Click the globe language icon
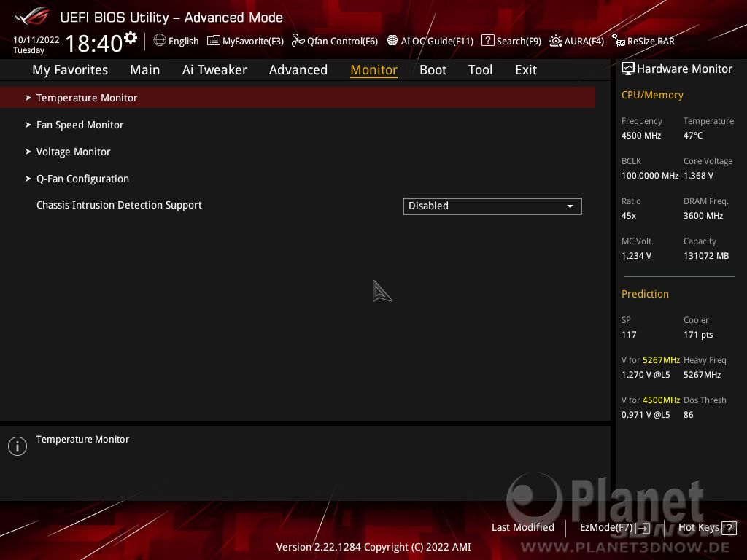The height and width of the screenshot is (560, 747). (x=160, y=41)
